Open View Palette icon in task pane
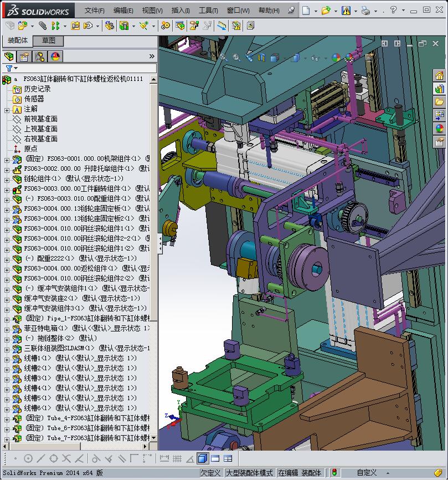The image size is (448, 480). point(439,115)
